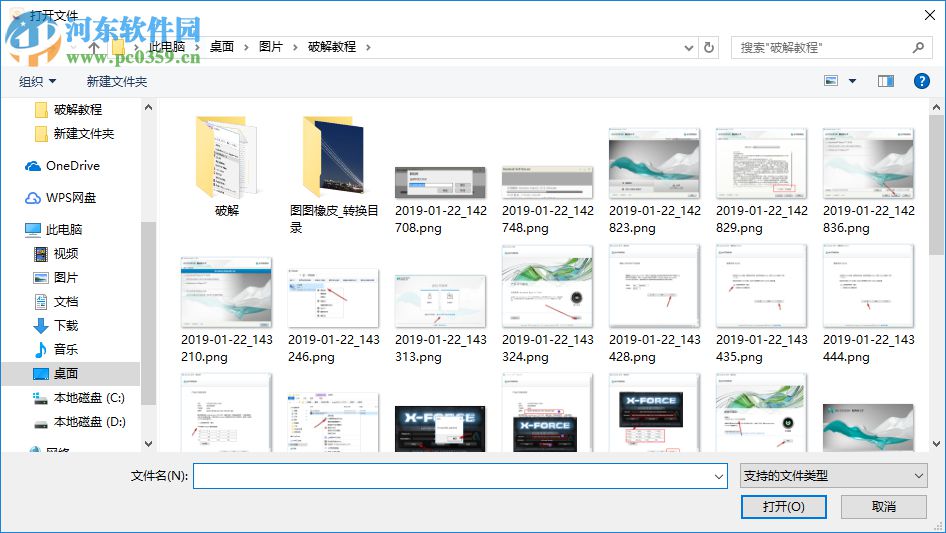Click the change view icon
This screenshot has height=533, width=946.
tap(831, 81)
